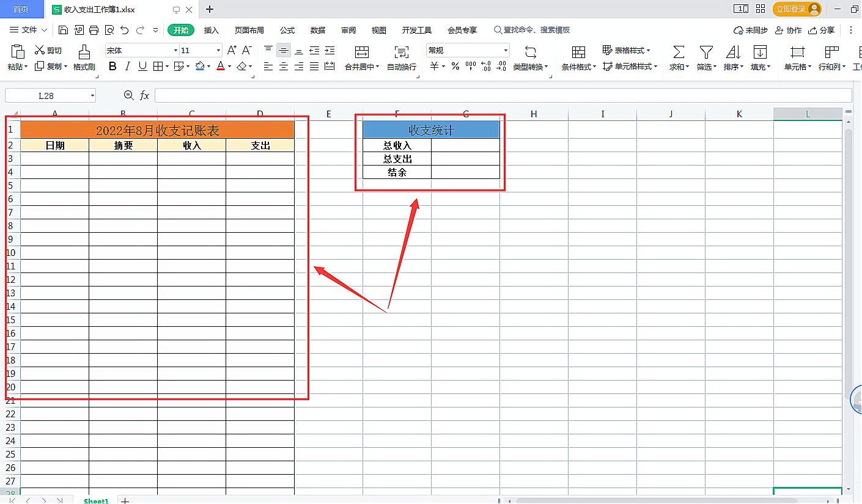Toggle italic formatting
The width and height of the screenshot is (862, 504).
tap(127, 66)
